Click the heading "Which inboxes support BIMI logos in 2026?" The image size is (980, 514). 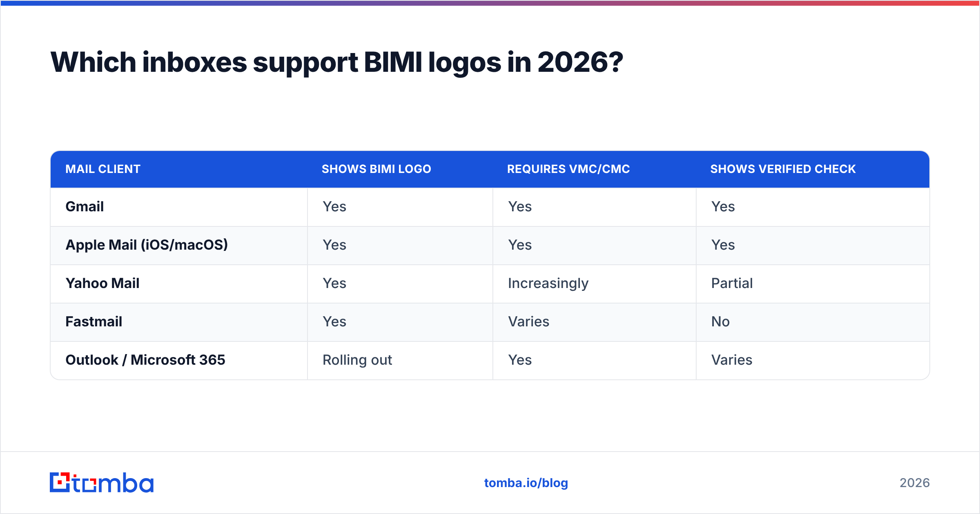(337, 62)
